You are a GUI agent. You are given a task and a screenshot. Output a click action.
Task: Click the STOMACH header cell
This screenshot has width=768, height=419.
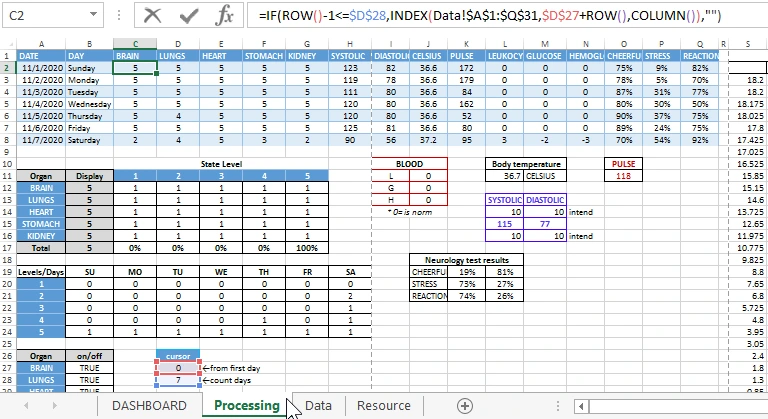(264, 56)
